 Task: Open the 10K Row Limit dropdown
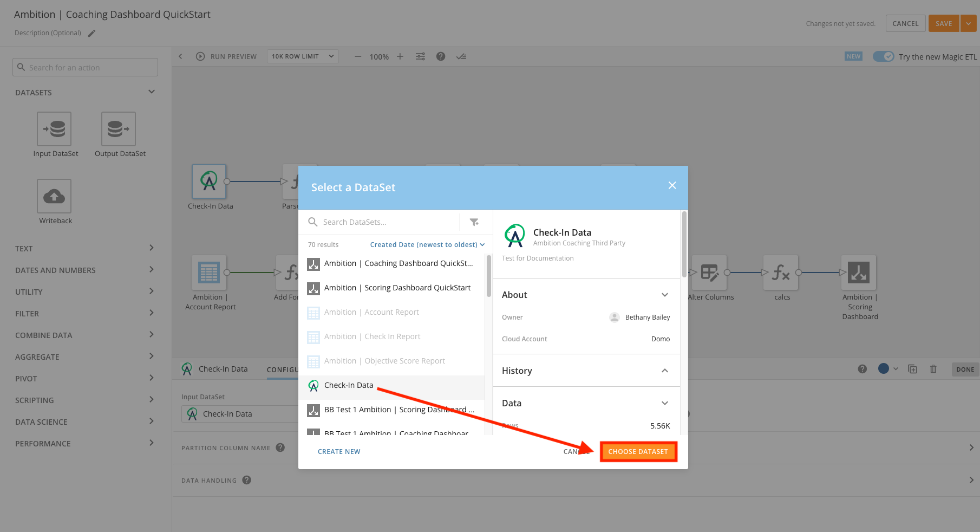click(303, 56)
